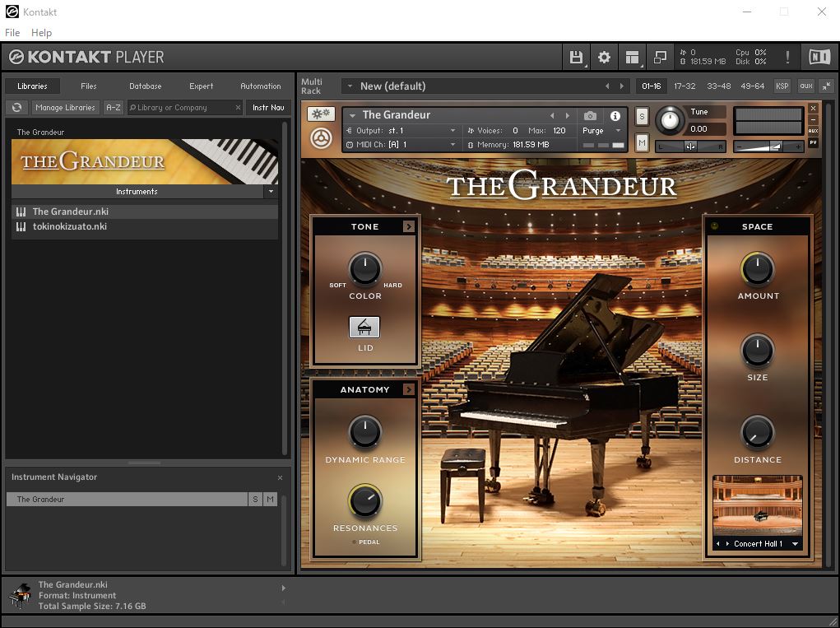
Task: Clear the library search field
Action: [238, 108]
